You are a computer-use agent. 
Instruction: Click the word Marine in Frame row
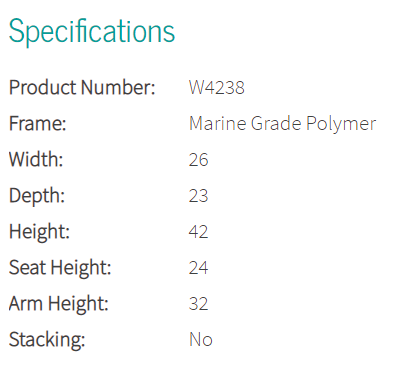tap(218, 123)
